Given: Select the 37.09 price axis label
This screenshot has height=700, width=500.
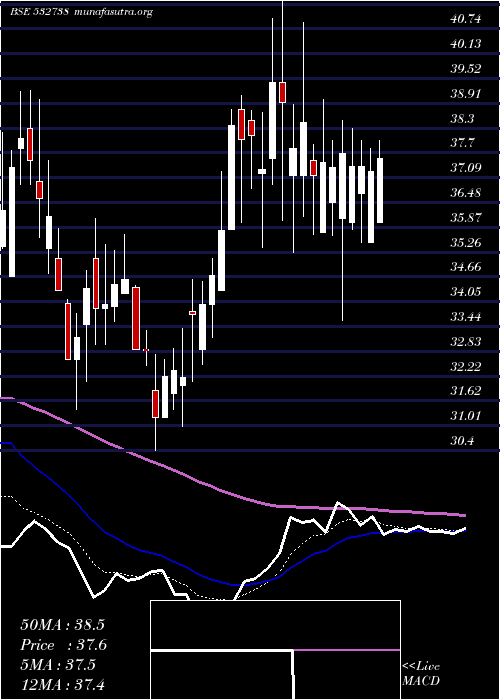Looking at the screenshot, I should pos(465,168).
